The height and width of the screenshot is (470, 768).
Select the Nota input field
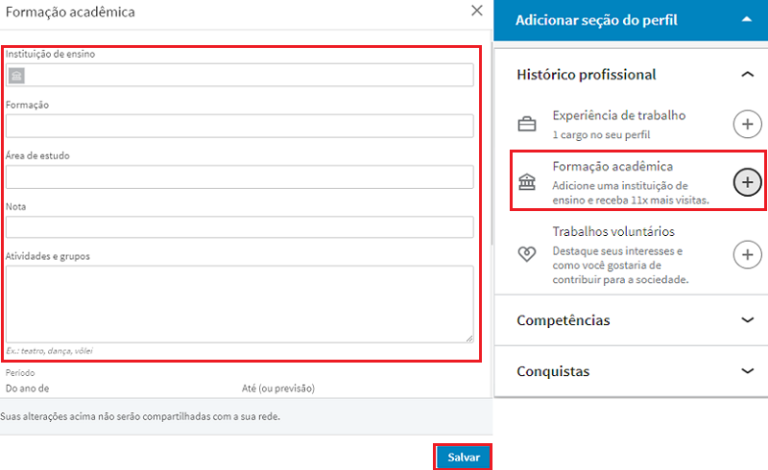(x=239, y=228)
